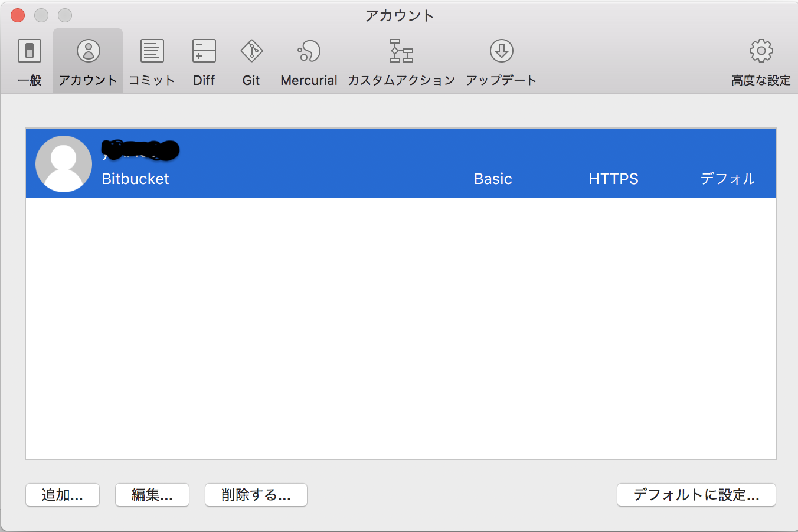Open the 一般 (General) preferences icon
The height and width of the screenshot is (532, 798).
pyautogui.click(x=30, y=51)
